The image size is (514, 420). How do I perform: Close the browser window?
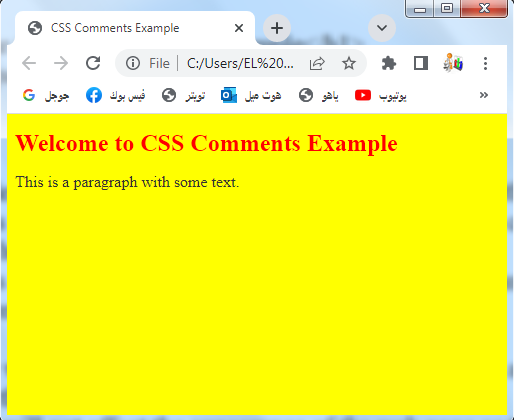coord(484,9)
